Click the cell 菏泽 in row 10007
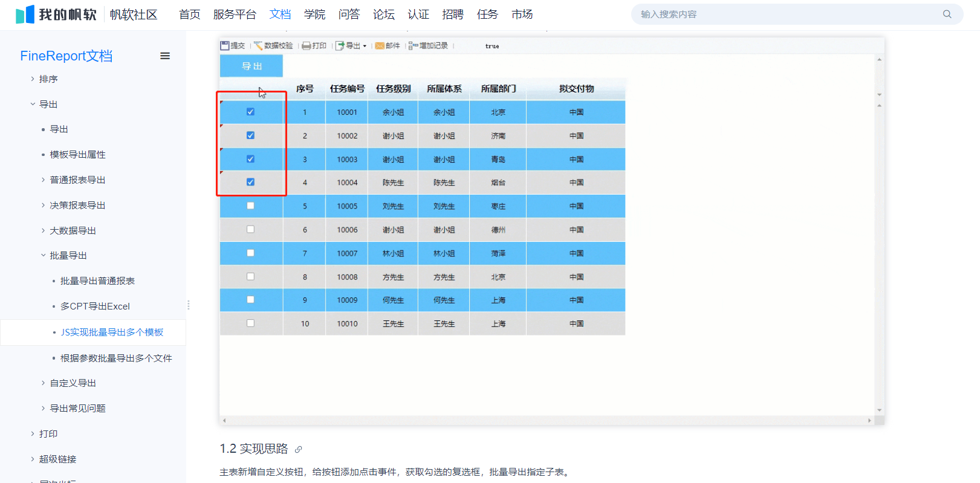Viewport: 980px width, 483px height. click(x=498, y=253)
